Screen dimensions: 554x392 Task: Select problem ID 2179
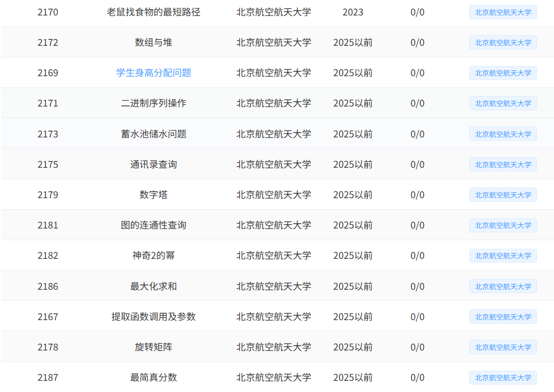(47, 195)
